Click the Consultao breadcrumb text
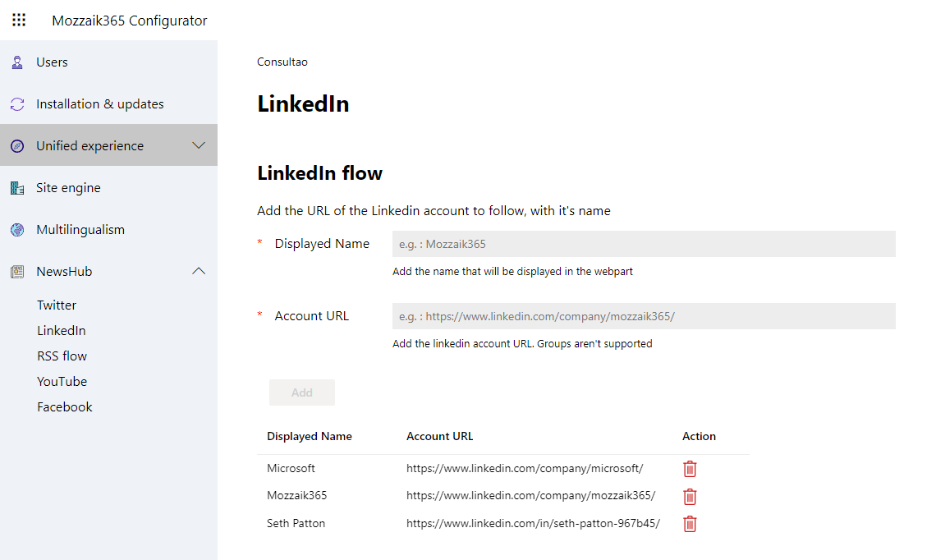This screenshot has width=936, height=560. point(282,62)
